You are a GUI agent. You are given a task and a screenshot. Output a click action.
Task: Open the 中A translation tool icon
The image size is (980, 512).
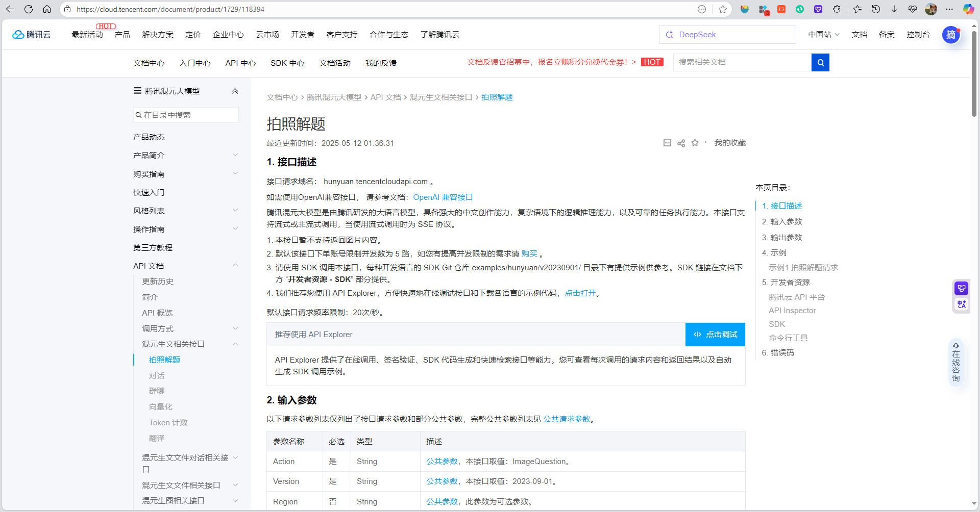961,304
